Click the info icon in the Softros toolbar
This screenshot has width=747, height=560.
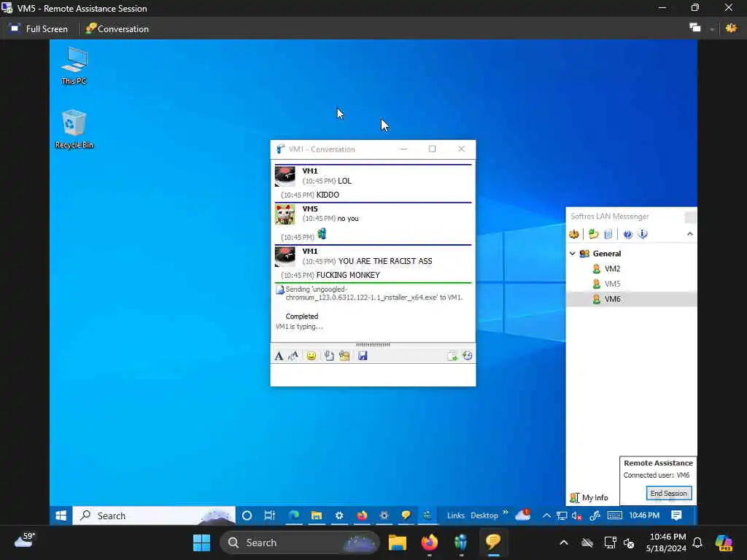(x=643, y=234)
